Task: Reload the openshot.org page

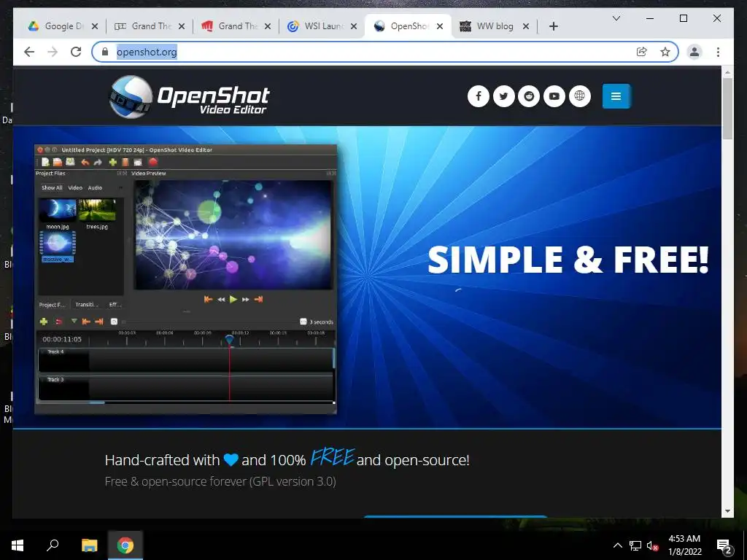Action: click(x=76, y=52)
